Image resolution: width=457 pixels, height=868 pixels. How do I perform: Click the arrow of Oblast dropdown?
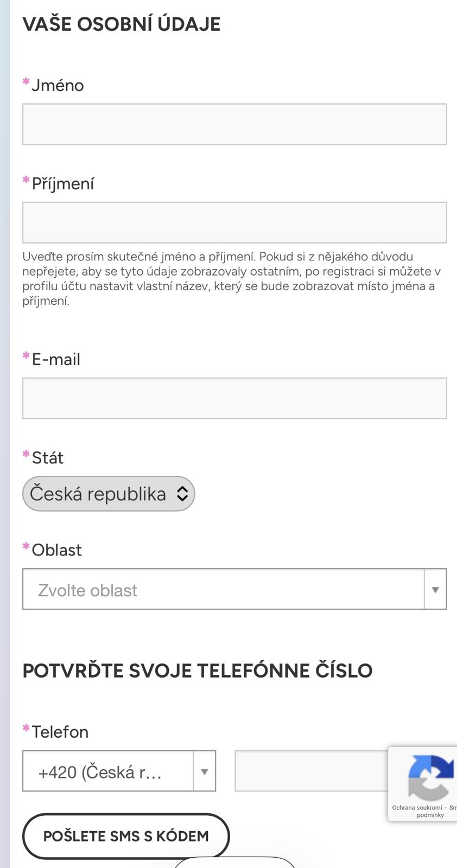pyautogui.click(x=435, y=590)
